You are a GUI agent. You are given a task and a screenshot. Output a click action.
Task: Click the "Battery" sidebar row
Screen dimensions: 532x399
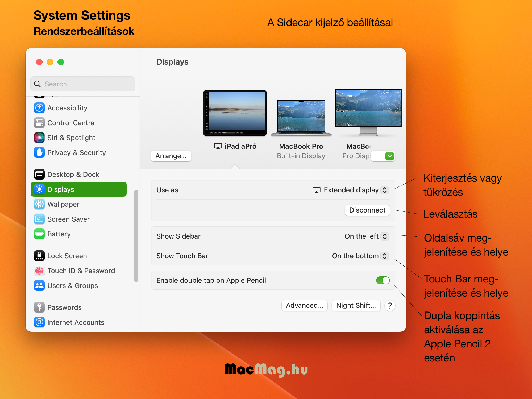(79, 234)
